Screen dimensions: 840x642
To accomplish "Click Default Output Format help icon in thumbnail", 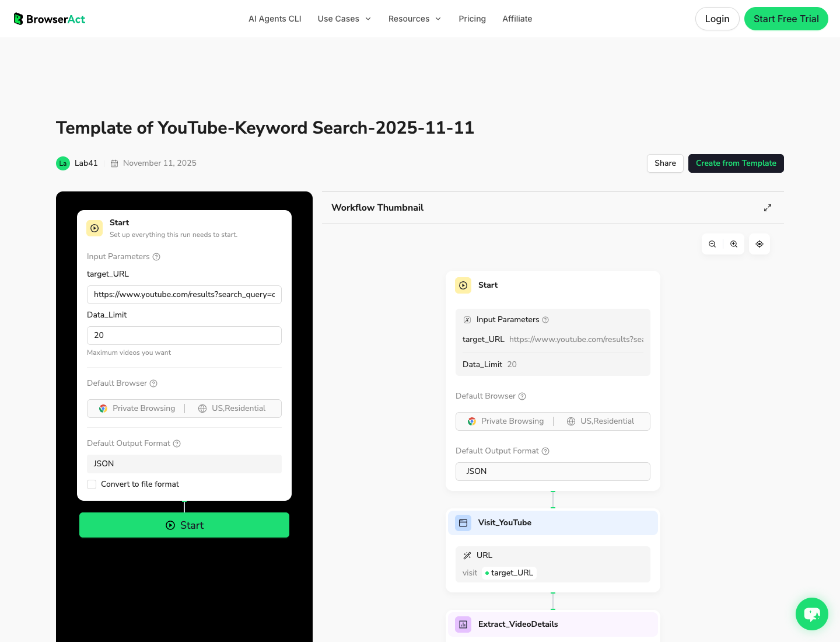I will (545, 451).
